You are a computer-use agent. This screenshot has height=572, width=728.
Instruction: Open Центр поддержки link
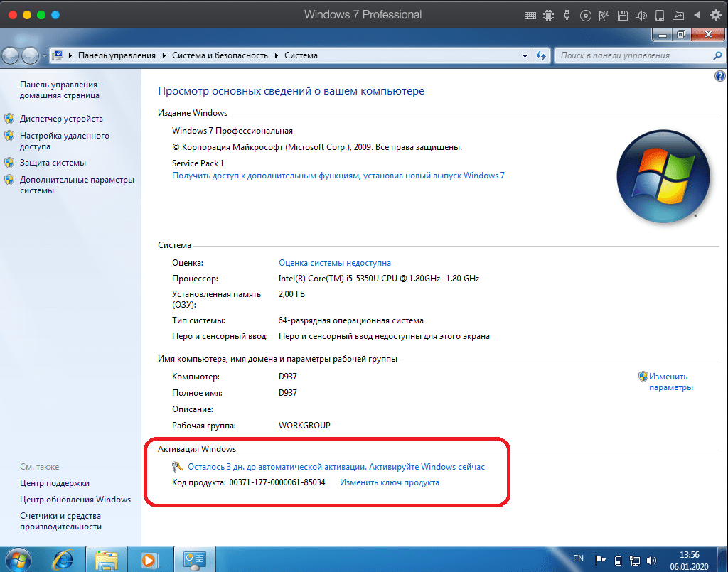pos(55,483)
